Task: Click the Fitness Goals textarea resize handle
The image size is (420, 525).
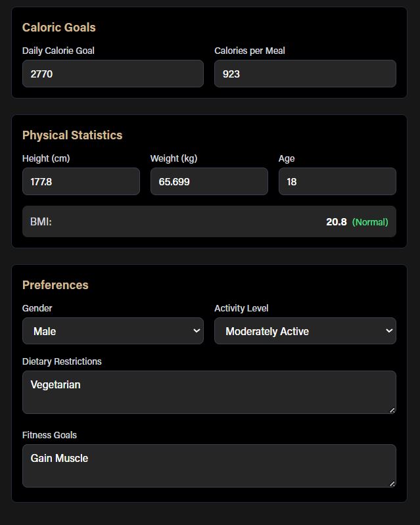Action: (392, 484)
